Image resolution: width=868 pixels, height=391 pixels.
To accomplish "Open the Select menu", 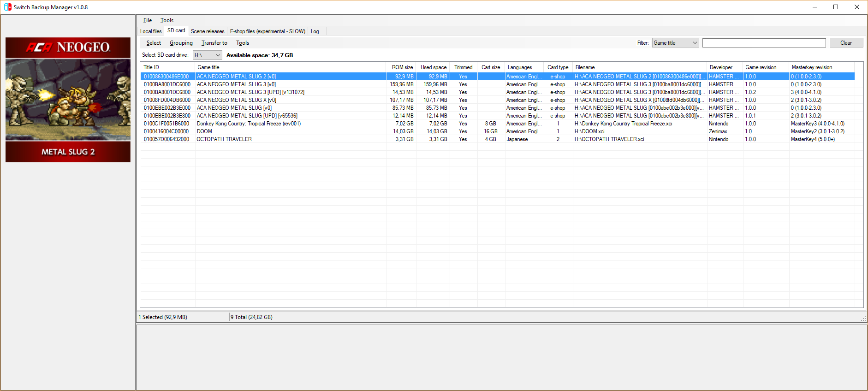I will click(154, 43).
